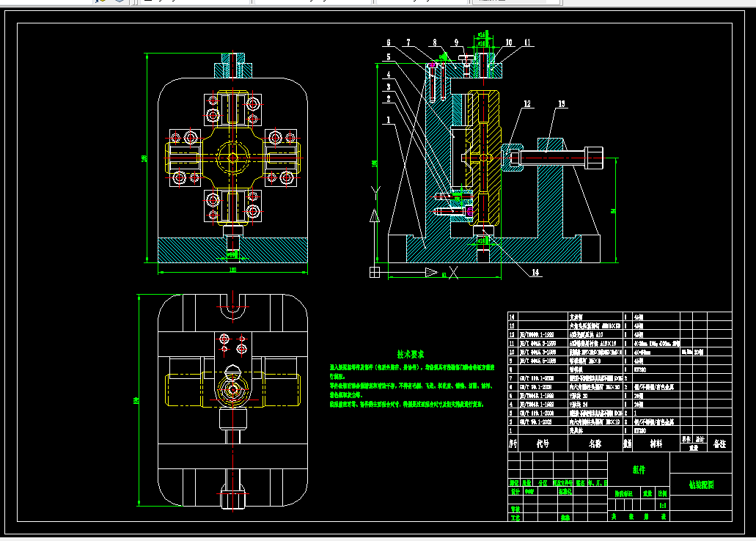
Task: Select balloon callout number 10
Action: (509, 43)
